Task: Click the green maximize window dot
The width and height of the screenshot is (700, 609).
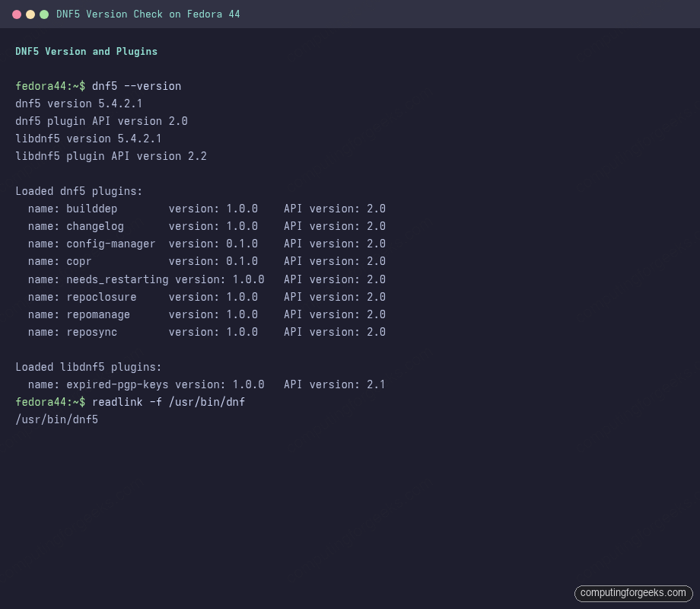Action: [44, 14]
